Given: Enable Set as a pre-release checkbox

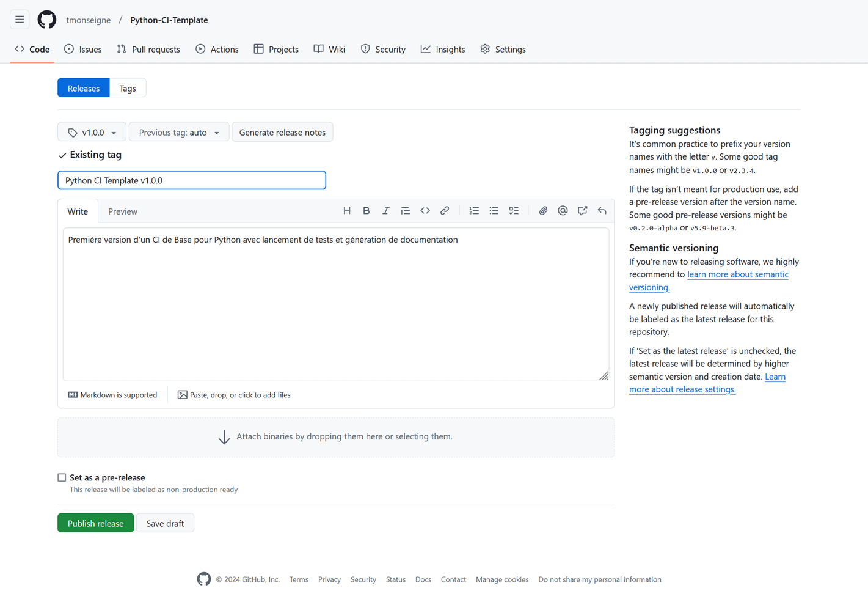Looking at the screenshot, I should [x=62, y=477].
